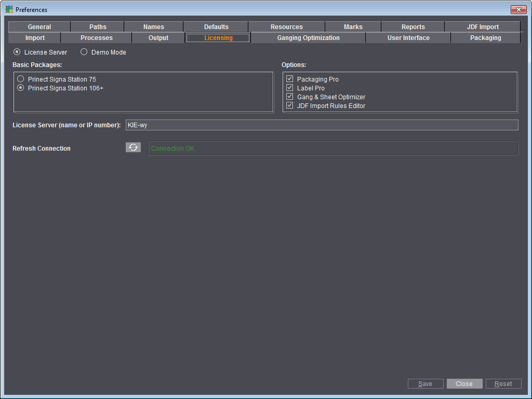Go to the Defaults tab
Viewport: 532px width, 399px height.
coord(216,26)
